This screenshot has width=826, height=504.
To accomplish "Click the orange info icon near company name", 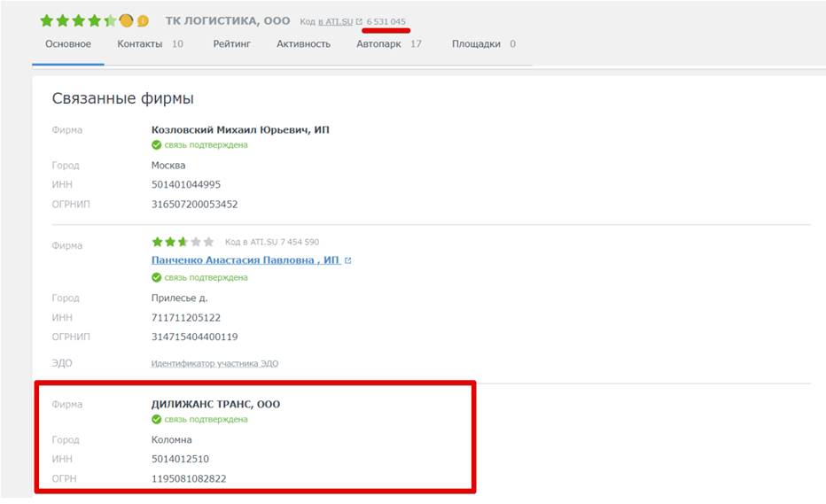I will (143, 21).
